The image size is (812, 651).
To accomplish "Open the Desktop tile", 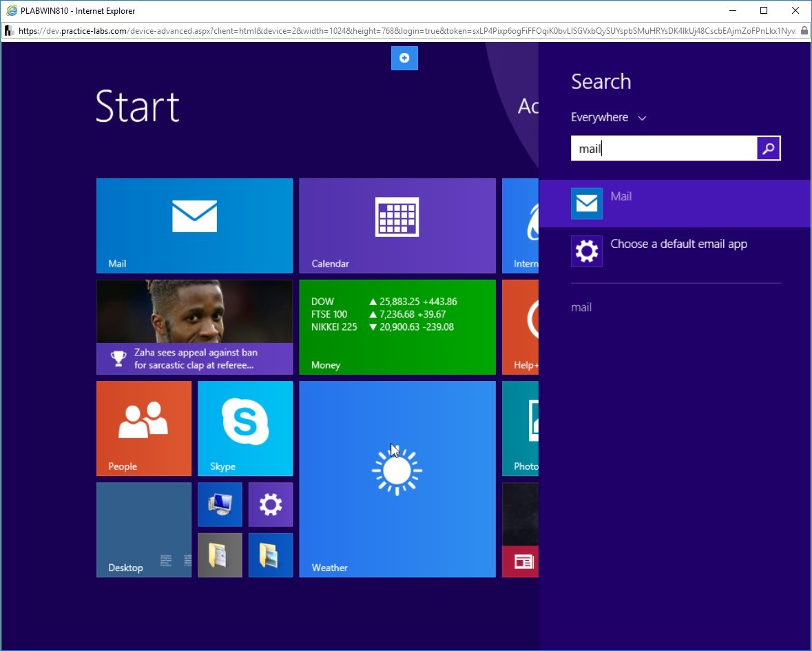I will coord(143,530).
